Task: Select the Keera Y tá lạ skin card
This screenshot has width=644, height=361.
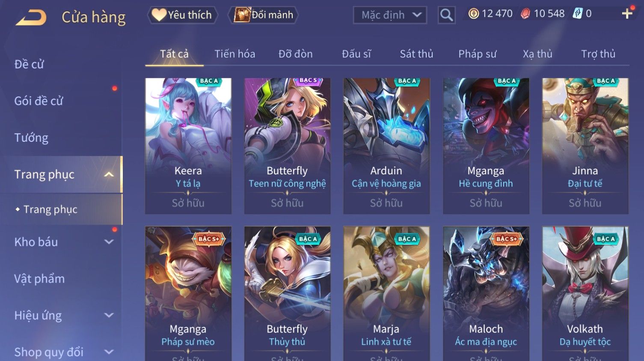Action: pos(188,146)
